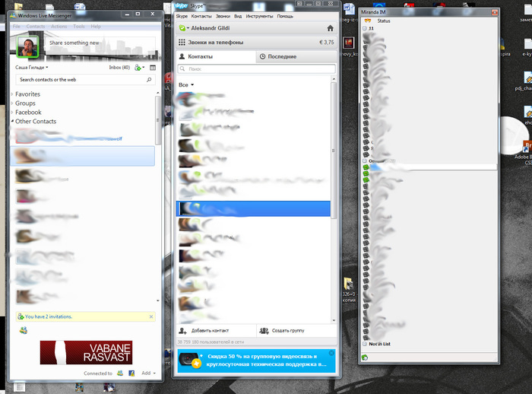Click the Skype contact list scroll-up arrow
This screenshot has height=394, width=532.
coord(334,79)
